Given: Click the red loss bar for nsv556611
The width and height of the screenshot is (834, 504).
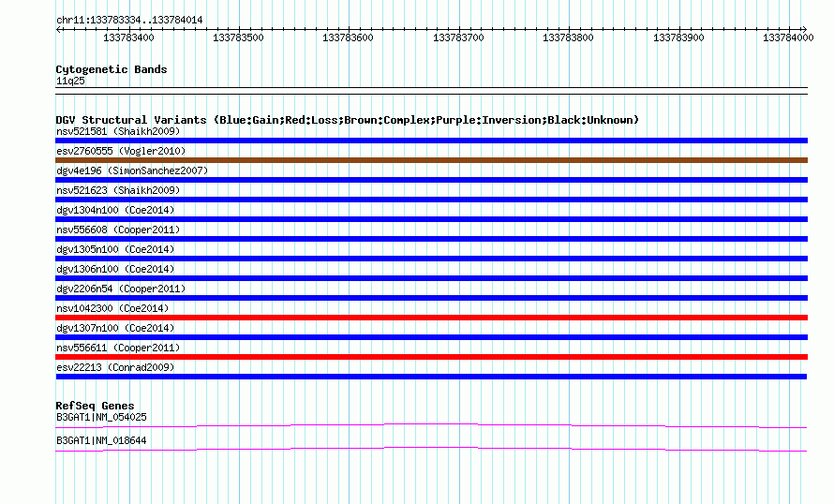Looking at the screenshot, I should (x=431, y=357).
